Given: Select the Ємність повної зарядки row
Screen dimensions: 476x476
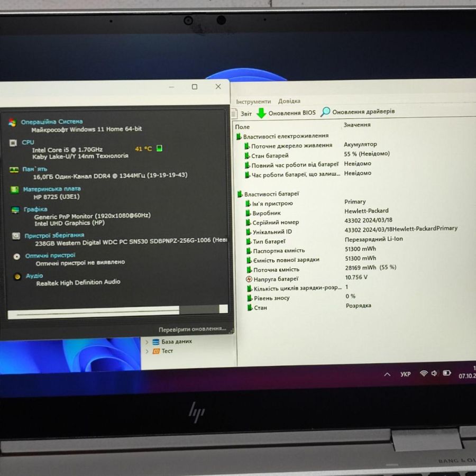Looking at the screenshot, I should click(x=312, y=259).
